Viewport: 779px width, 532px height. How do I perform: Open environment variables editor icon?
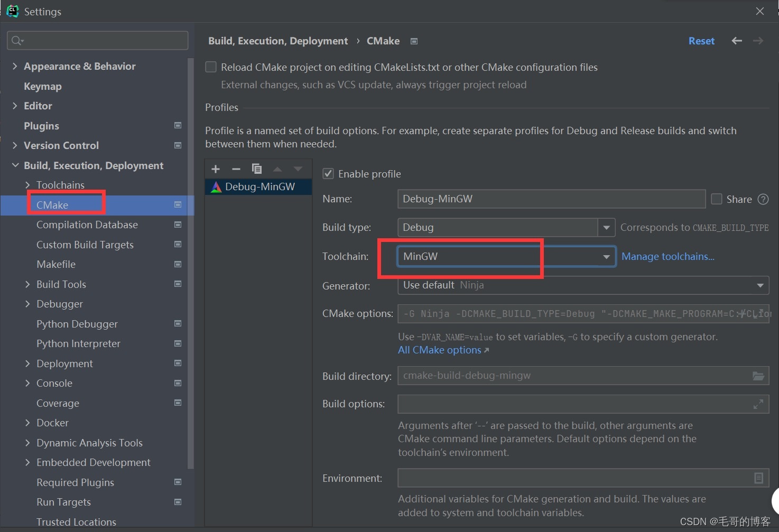pos(758,478)
